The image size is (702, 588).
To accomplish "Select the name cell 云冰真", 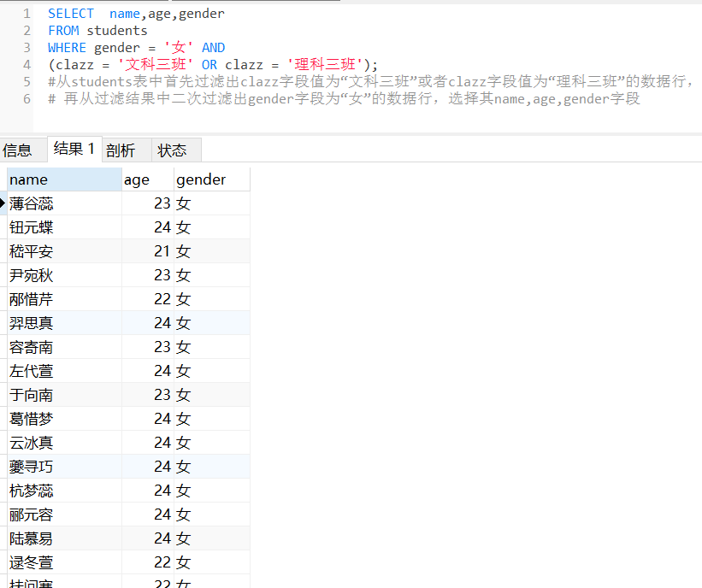I will tap(64, 443).
